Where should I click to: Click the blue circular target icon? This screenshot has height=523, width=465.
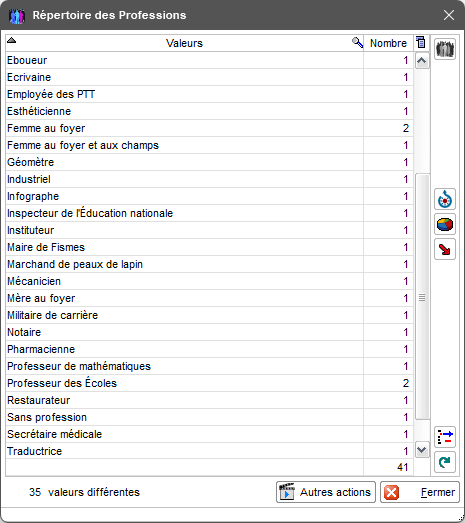[x=445, y=199]
